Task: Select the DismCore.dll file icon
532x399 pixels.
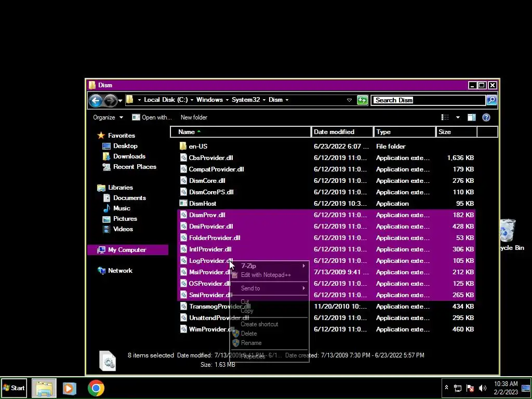Action: tap(183, 180)
